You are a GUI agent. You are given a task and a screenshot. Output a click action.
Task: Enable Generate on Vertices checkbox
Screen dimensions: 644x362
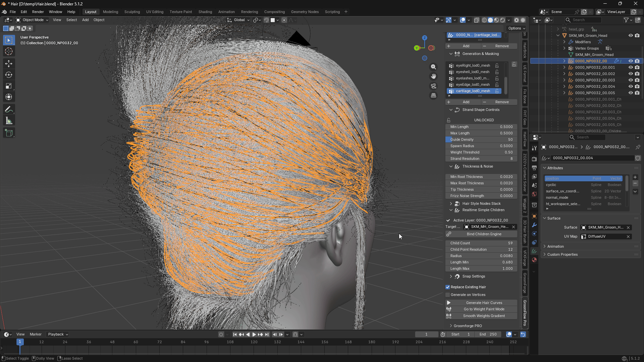[x=447, y=295]
